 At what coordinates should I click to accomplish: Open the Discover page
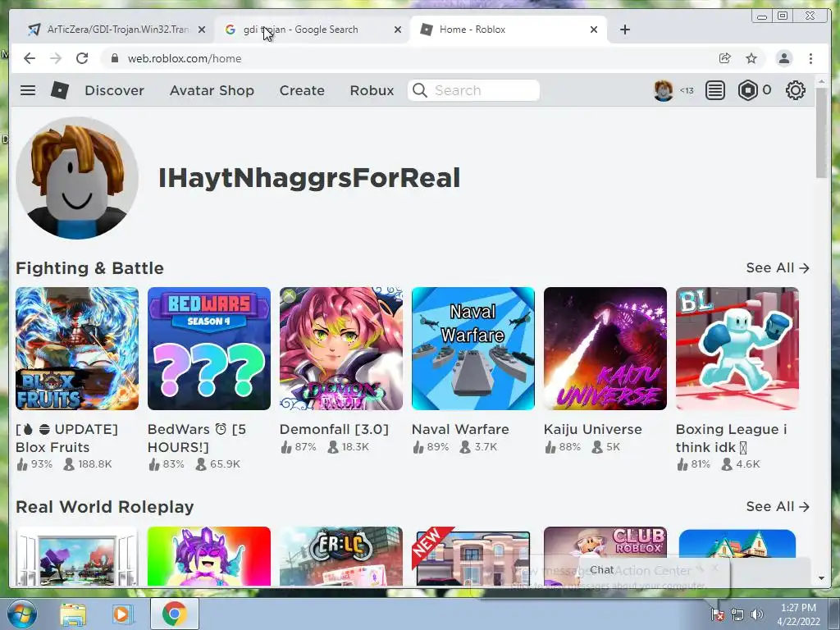[114, 90]
